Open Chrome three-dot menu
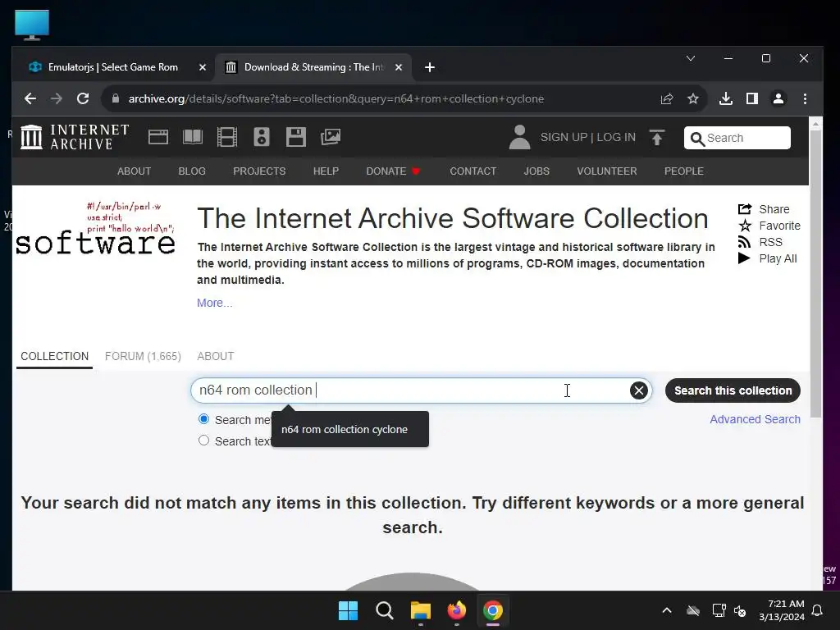Image resolution: width=840 pixels, height=630 pixels. (x=805, y=98)
